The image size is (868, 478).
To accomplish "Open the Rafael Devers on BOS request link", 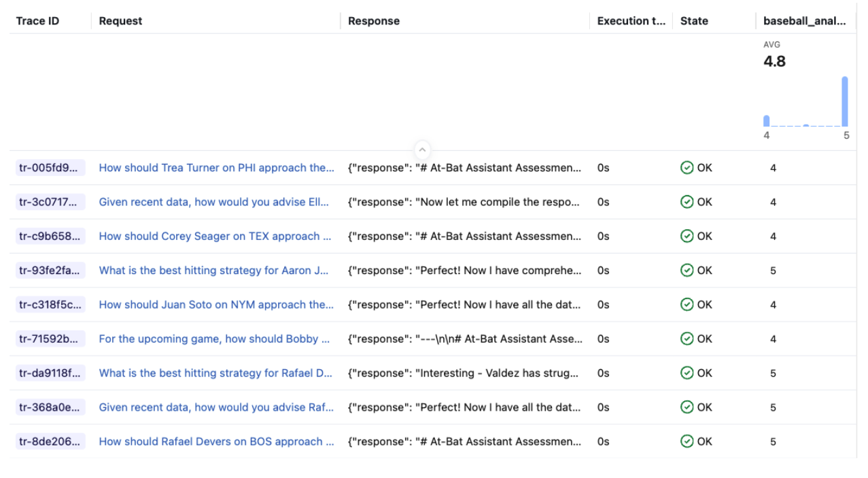I will click(215, 441).
